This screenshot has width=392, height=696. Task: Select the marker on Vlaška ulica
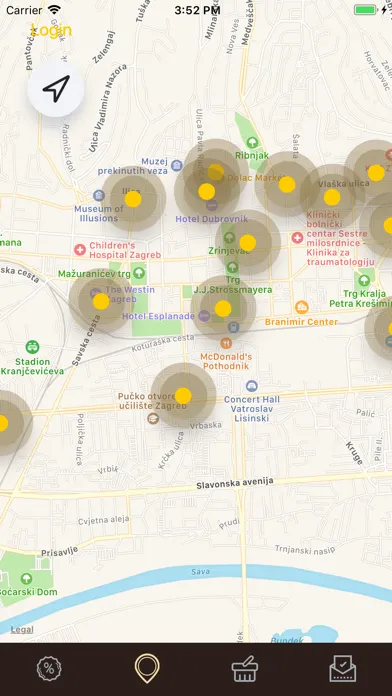332,197
